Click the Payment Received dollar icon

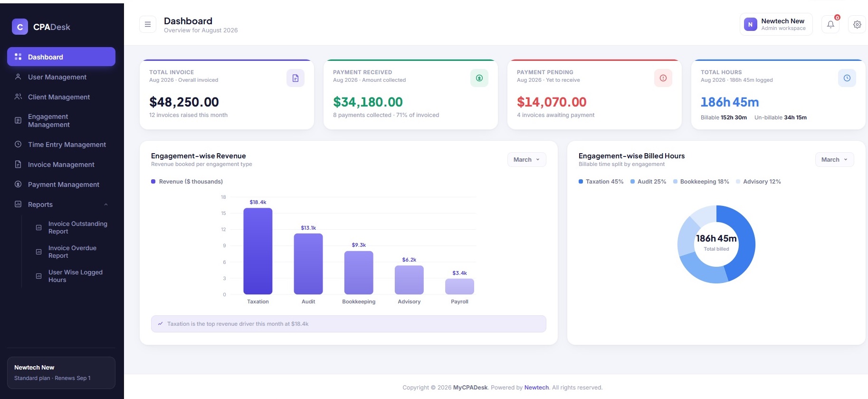pos(479,78)
